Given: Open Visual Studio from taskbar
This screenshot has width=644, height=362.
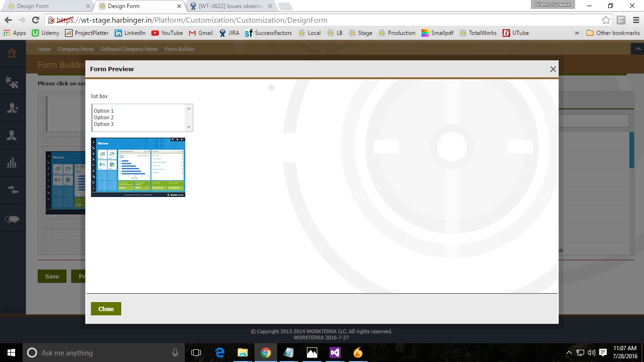Looking at the screenshot, I should click(335, 353).
